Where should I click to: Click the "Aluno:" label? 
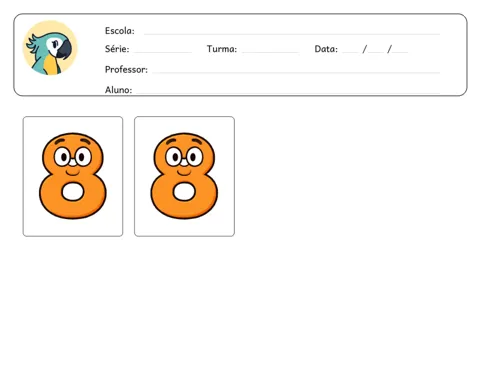click(118, 90)
